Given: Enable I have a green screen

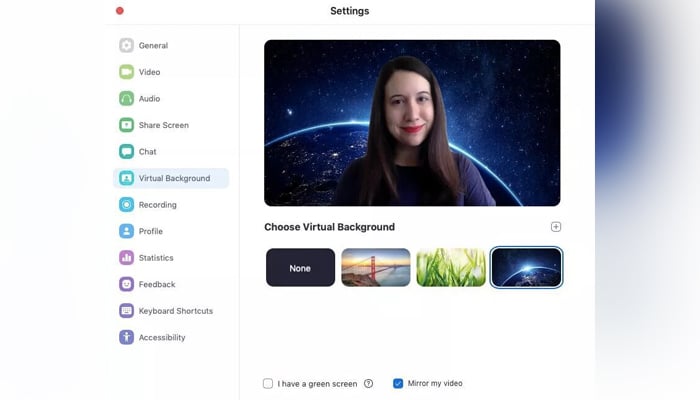Looking at the screenshot, I should coord(268,383).
